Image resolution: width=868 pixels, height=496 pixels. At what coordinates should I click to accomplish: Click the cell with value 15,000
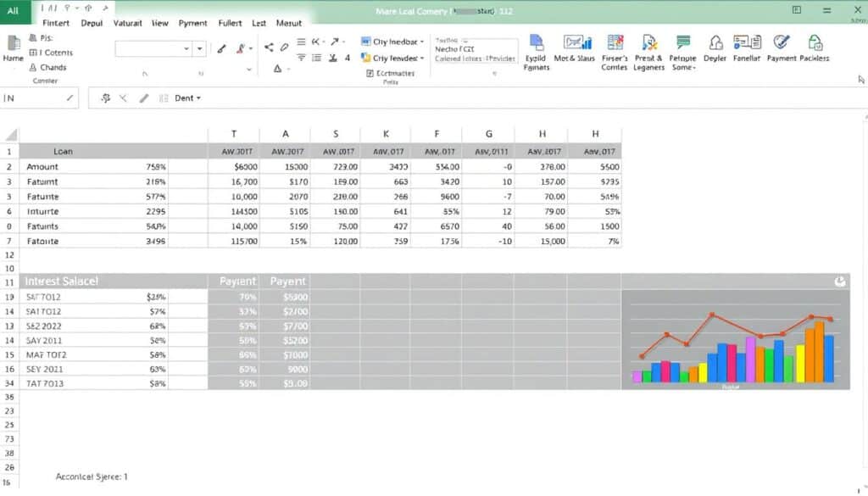(541, 242)
